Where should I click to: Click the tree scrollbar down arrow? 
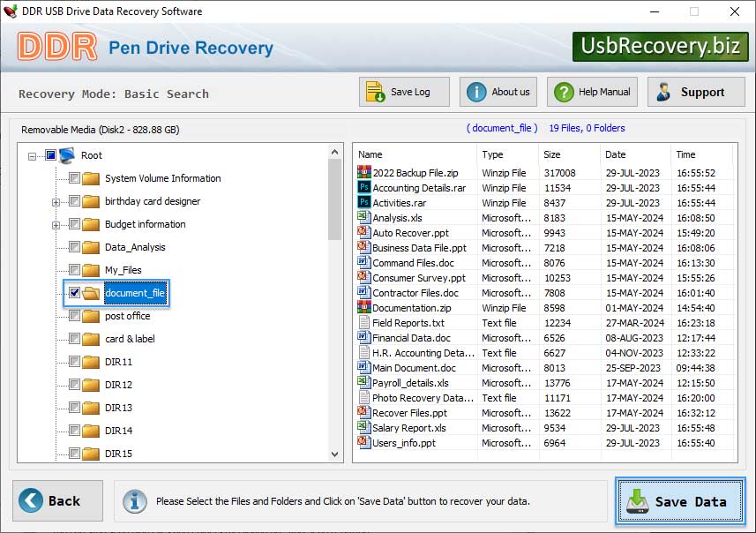click(334, 454)
